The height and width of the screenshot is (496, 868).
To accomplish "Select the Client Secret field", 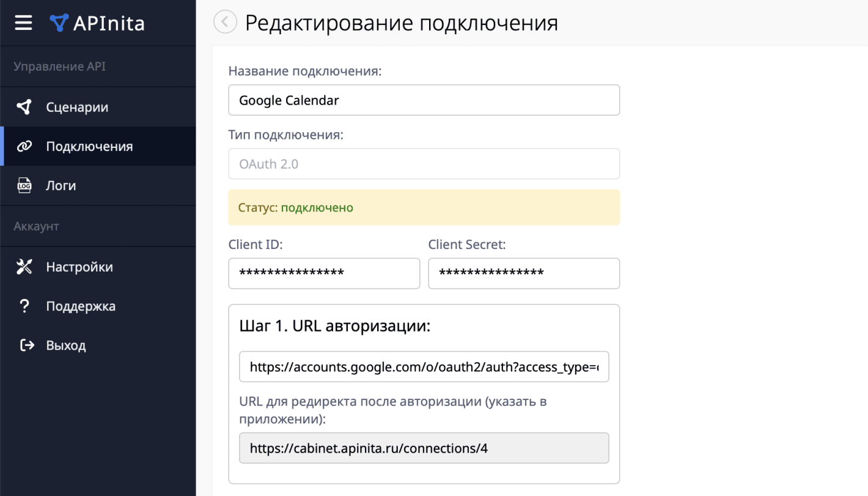I will (524, 273).
